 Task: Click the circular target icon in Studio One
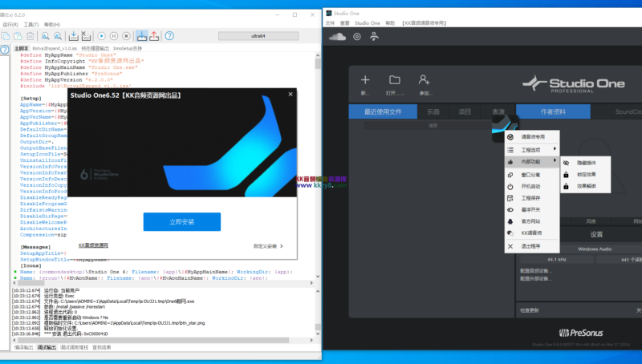(x=357, y=37)
